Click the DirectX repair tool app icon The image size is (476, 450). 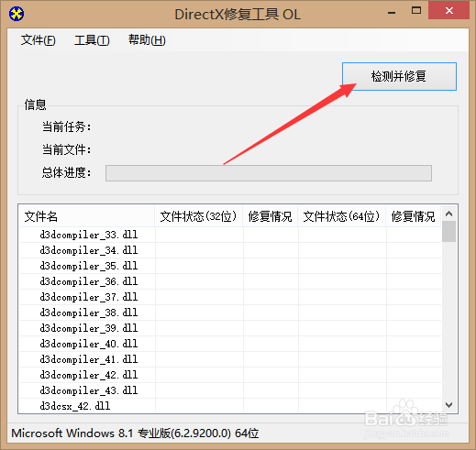click(17, 14)
